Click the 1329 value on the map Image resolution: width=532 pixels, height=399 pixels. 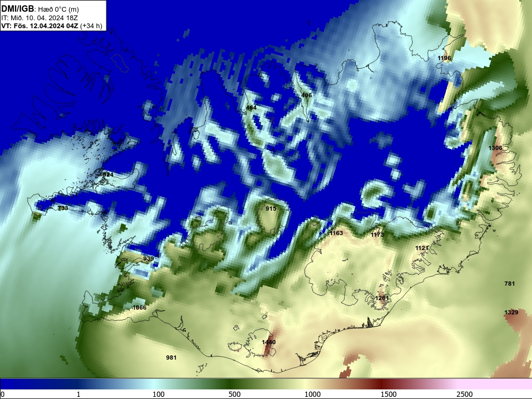[511, 312]
